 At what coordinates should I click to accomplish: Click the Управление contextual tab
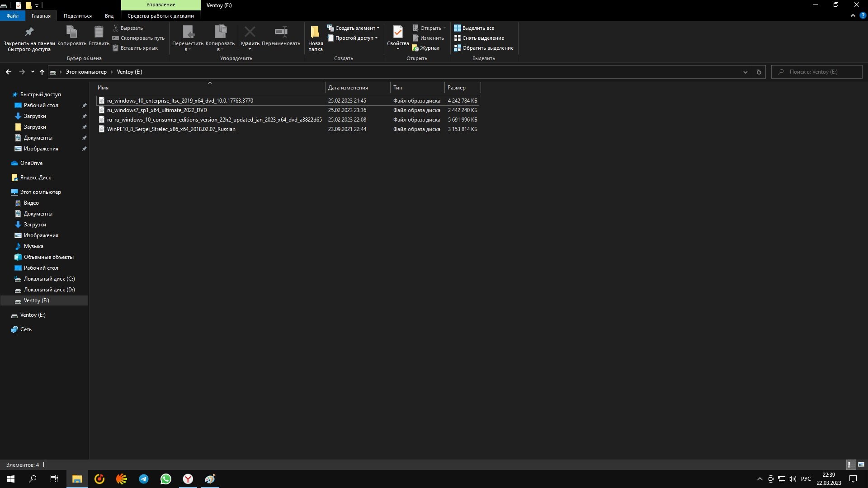(x=160, y=5)
